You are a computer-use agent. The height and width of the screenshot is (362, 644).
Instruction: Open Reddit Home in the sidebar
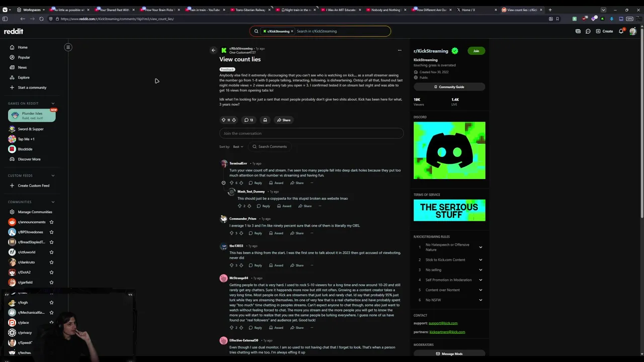[x=23, y=47]
